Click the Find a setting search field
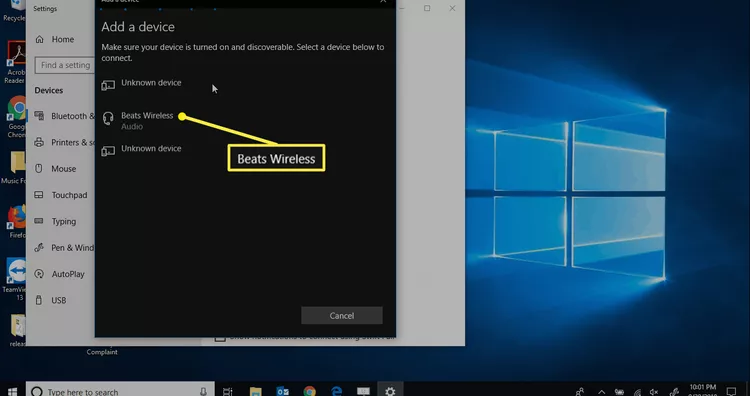750x396 pixels. (x=65, y=65)
